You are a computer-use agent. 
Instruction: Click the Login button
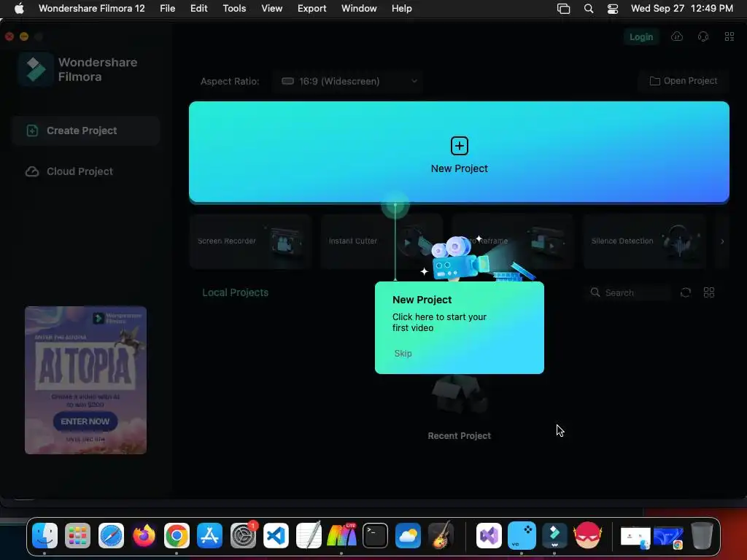pyautogui.click(x=641, y=36)
